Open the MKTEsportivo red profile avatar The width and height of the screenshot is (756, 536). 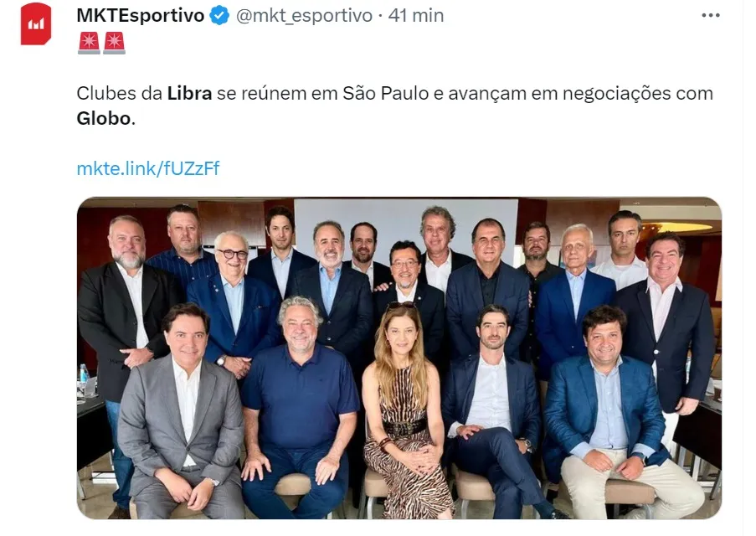click(x=36, y=24)
